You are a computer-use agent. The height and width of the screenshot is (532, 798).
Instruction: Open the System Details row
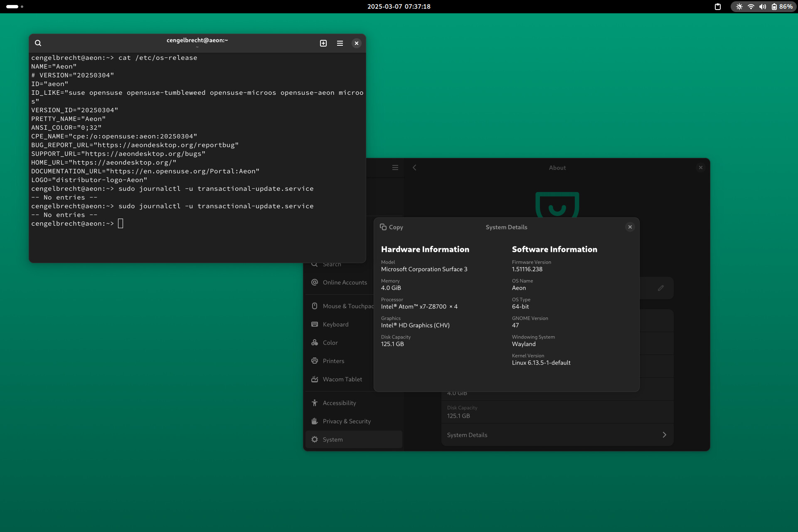pyautogui.click(x=557, y=435)
